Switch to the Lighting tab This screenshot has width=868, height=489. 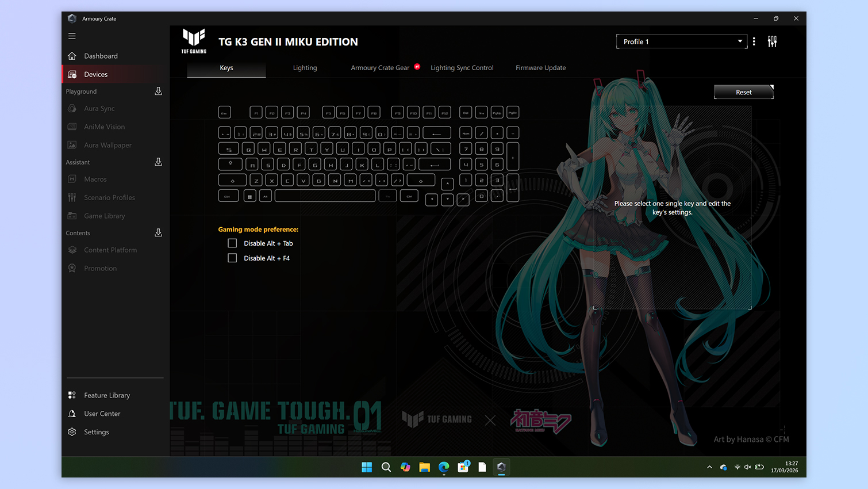(305, 68)
